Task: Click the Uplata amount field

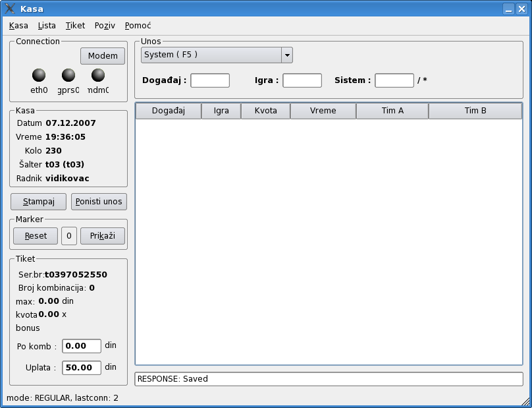Action: click(82, 368)
